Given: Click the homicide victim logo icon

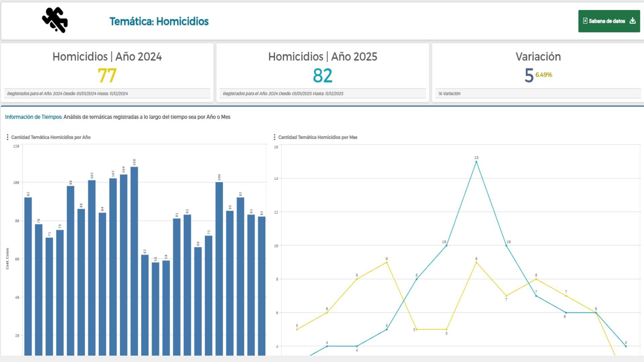Looking at the screenshot, I should point(55,21).
